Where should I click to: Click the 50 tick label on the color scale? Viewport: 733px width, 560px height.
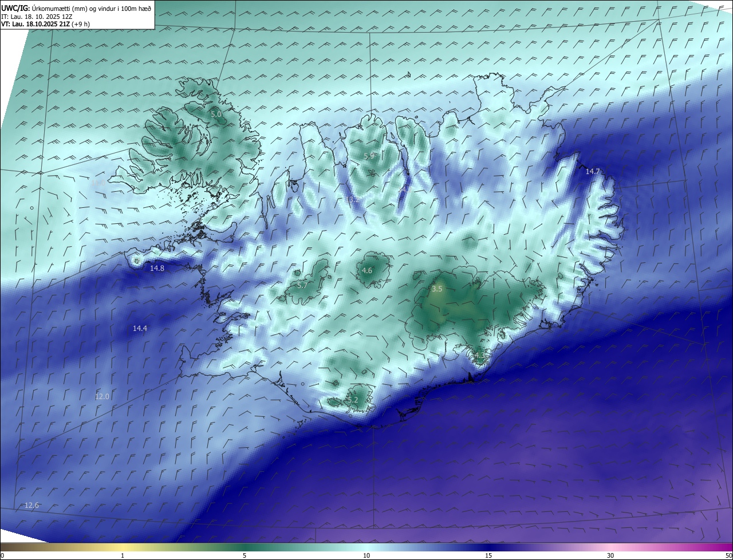(728, 555)
